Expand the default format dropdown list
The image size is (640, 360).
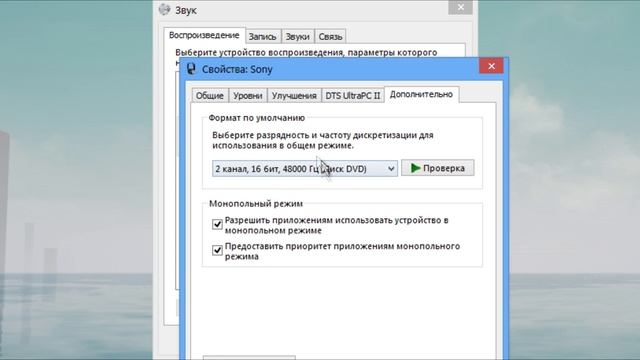[304, 169]
